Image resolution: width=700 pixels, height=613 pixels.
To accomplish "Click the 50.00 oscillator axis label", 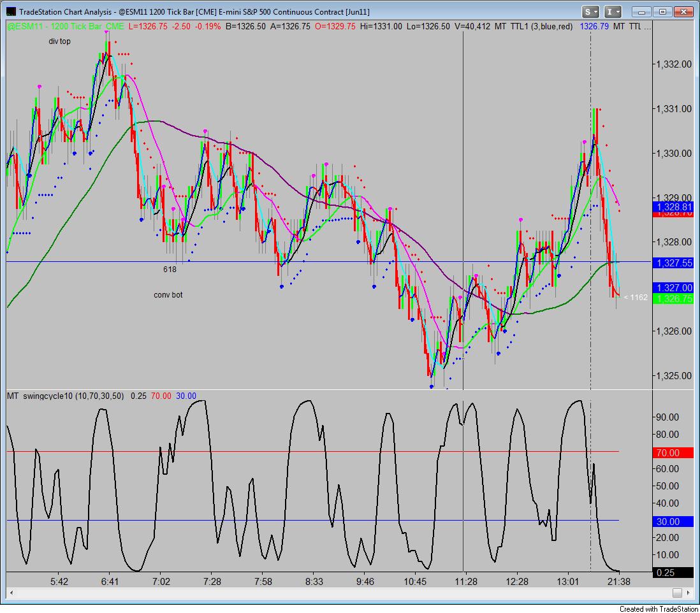I will point(667,486).
